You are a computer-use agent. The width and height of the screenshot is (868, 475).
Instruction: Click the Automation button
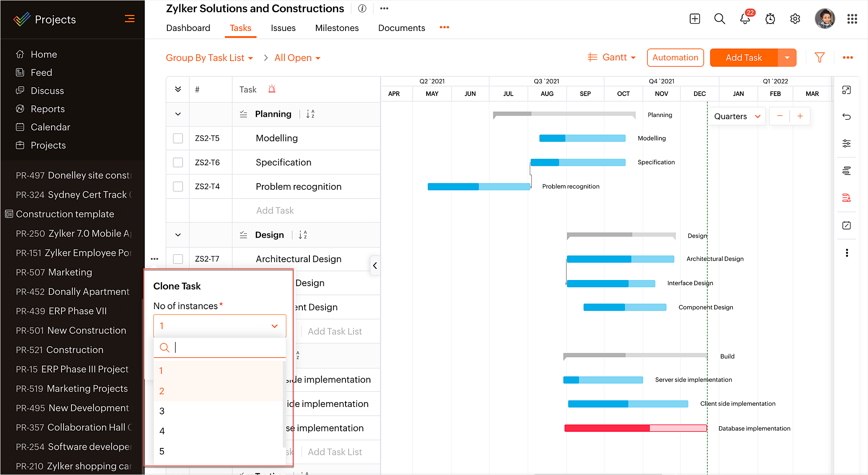[675, 58]
